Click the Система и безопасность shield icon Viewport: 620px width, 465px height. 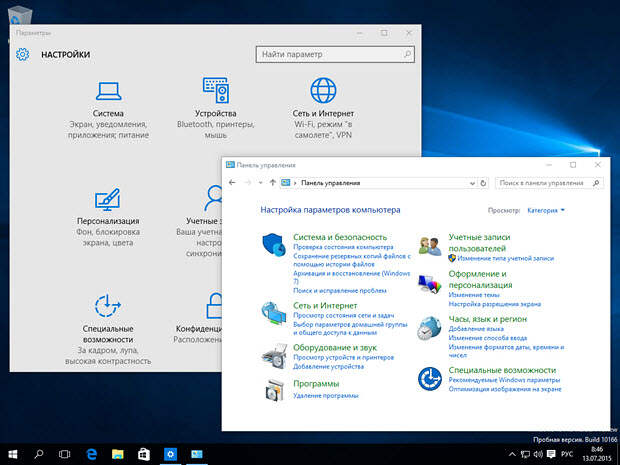(x=274, y=245)
